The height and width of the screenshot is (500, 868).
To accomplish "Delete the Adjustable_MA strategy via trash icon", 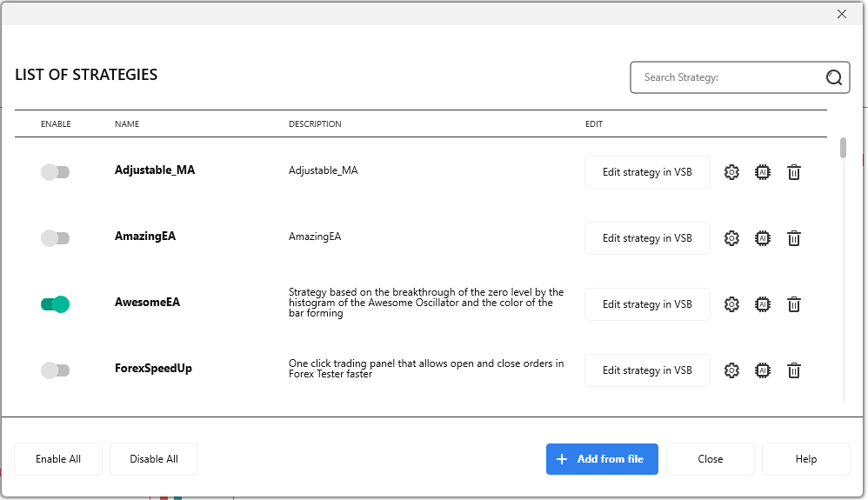I will pos(794,172).
